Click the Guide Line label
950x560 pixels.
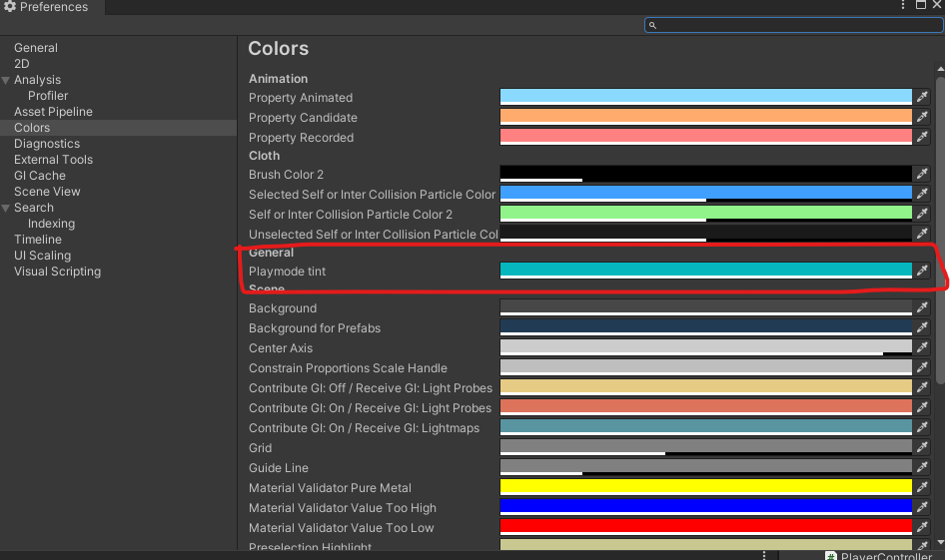[x=278, y=468]
